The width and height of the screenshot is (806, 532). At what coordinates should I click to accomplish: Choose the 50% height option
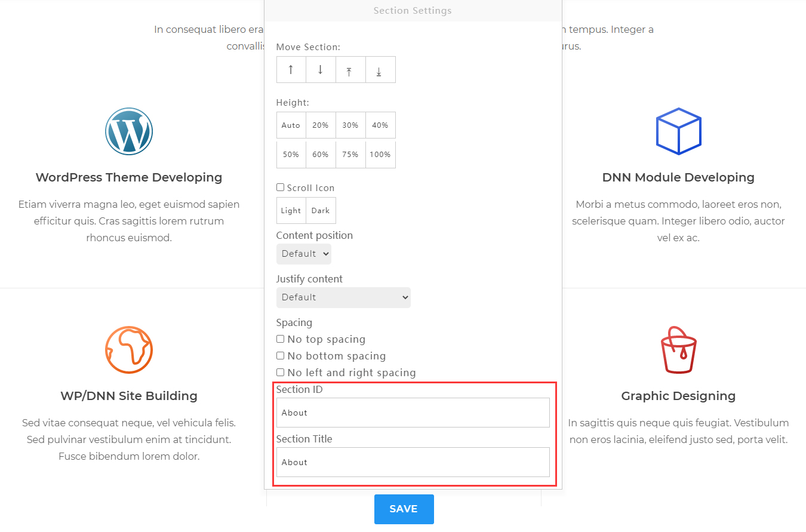click(x=291, y=155)
